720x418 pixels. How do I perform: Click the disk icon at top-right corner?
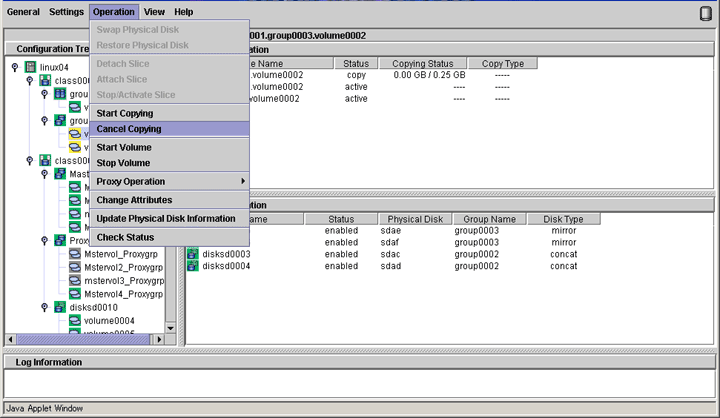706,13
